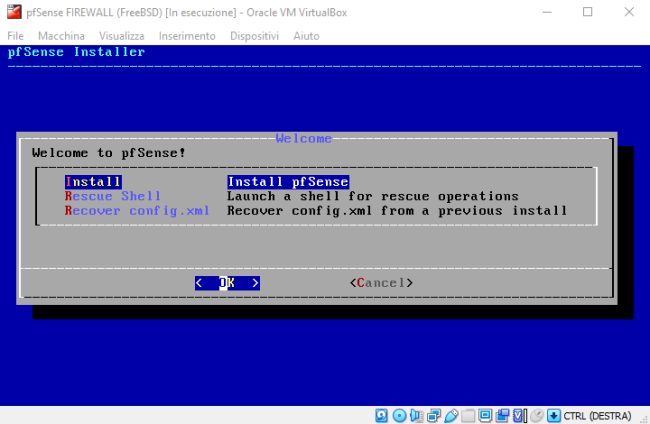Click 'Recover config.xml from a previous install'
Image resolution: width=650 pixels, height=424 pixels.
(397, 211)
